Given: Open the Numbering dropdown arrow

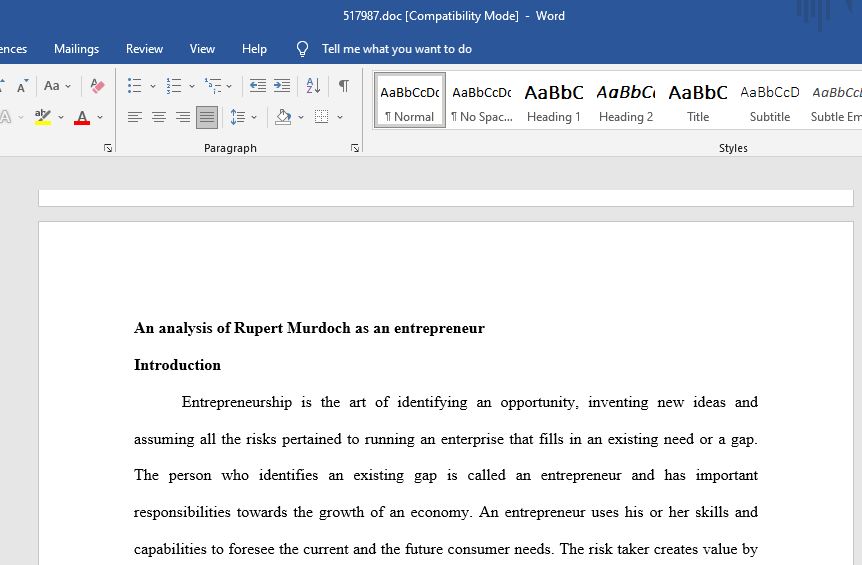Looking at the screenshot, I should [x=192, y=86].
